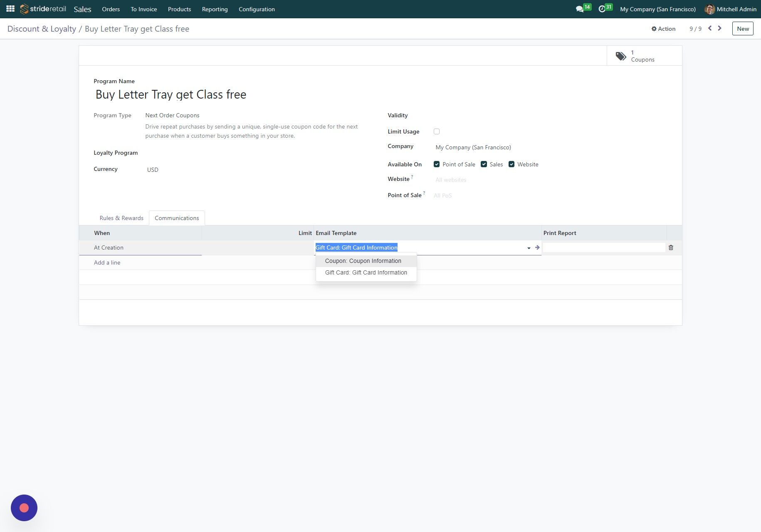Delete the At Creation communication line
761x532 pixels.
click(x=671, y=247)
